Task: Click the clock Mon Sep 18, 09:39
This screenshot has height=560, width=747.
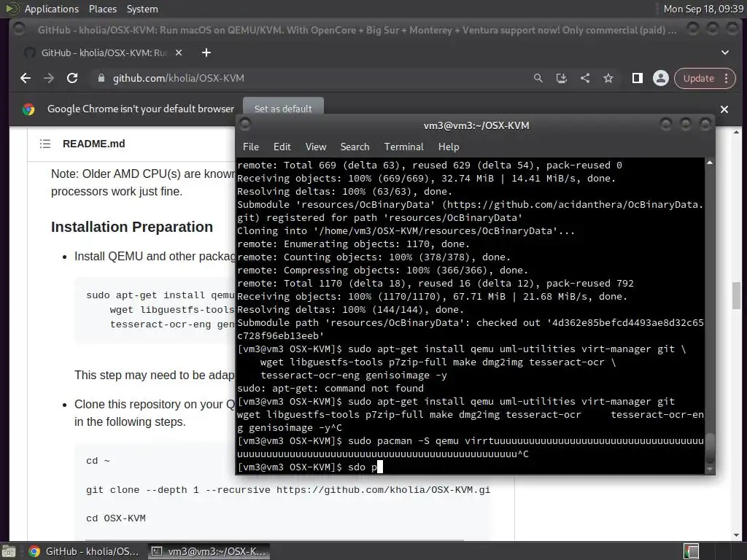Action: [704, 9]
